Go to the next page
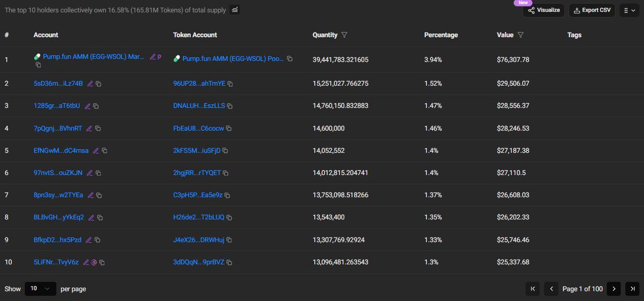Image resolution: width=644 pixels, height=301 pixels. point(613,289)
